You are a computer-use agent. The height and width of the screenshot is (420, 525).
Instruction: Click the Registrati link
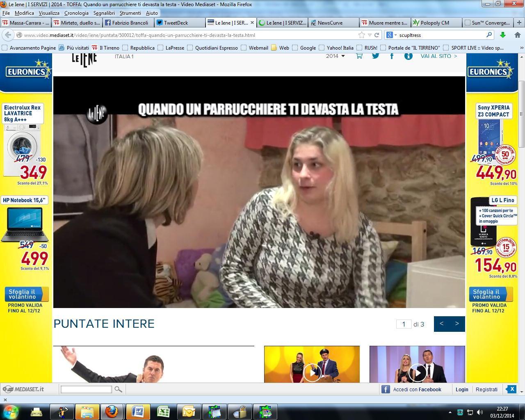486,389
